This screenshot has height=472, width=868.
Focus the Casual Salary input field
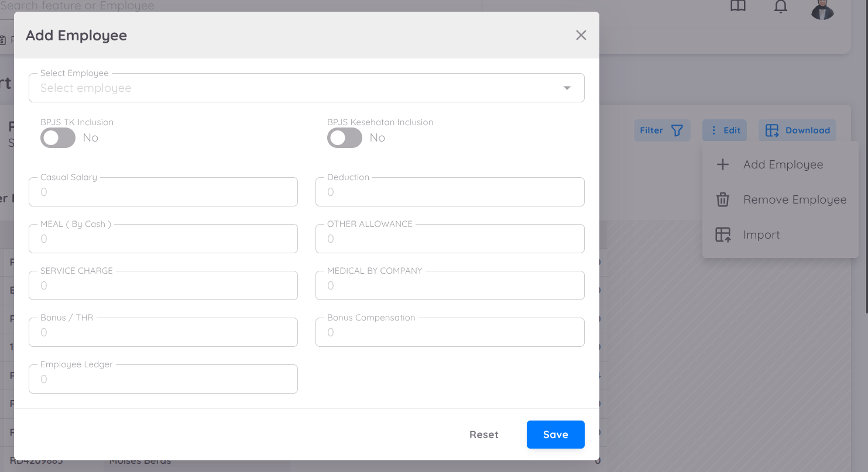[x=163, y=192]
